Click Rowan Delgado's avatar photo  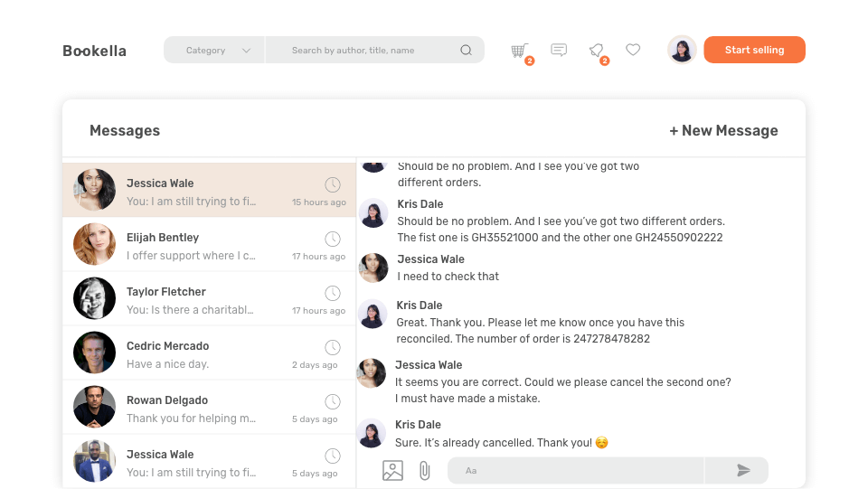click(94, 407)
